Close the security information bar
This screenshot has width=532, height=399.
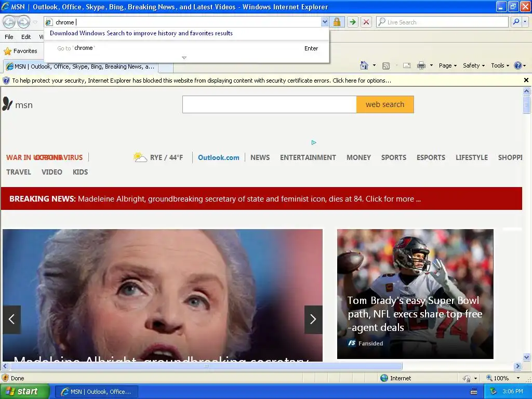click(526, 80)
